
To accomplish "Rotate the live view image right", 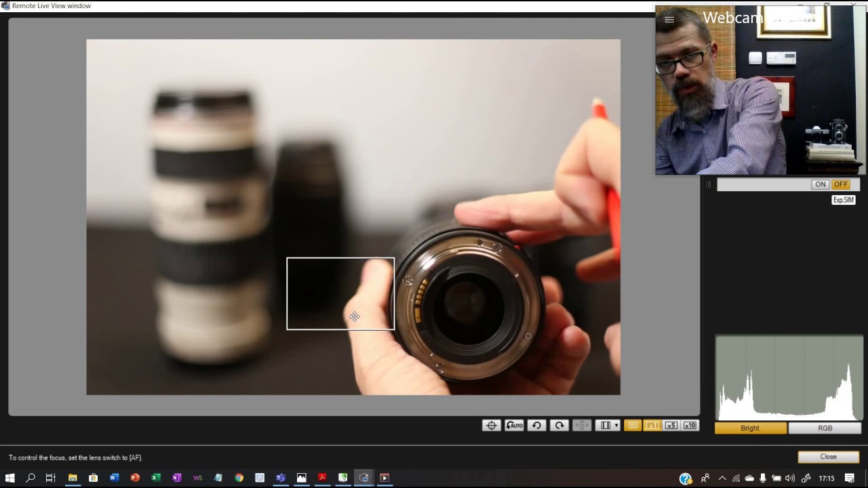I will pyautogui.click(x=559, y=426).
